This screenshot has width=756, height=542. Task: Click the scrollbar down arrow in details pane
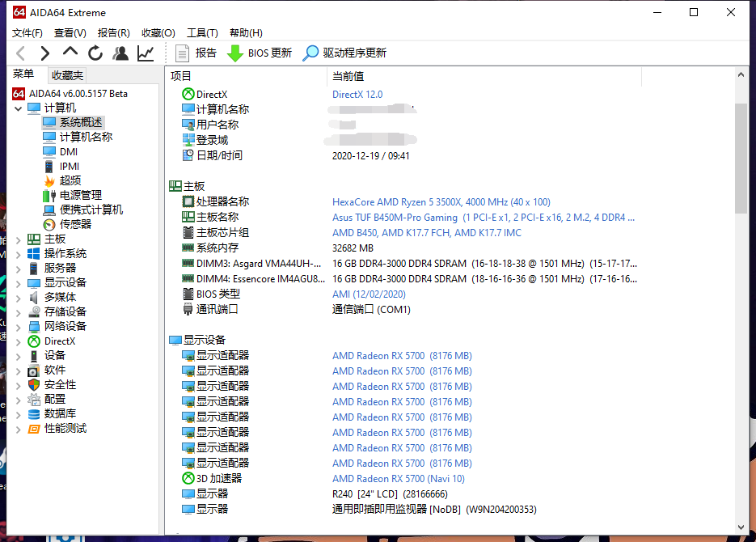pos(741,527)
